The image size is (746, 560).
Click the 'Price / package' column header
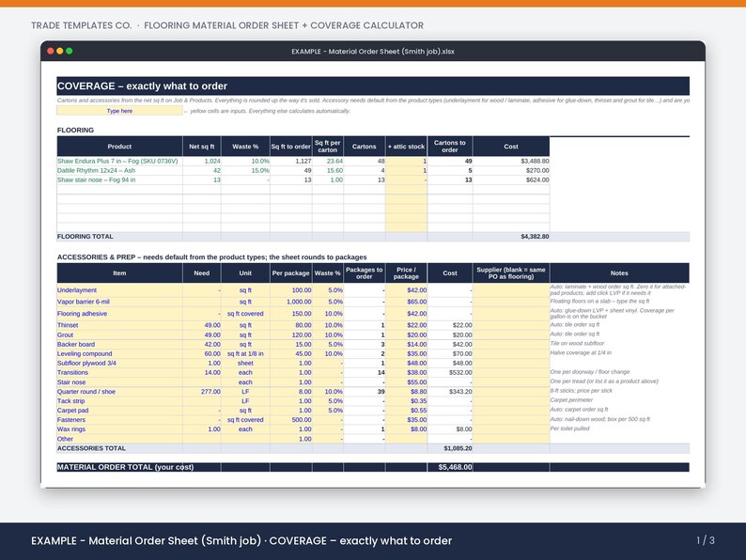406,273
